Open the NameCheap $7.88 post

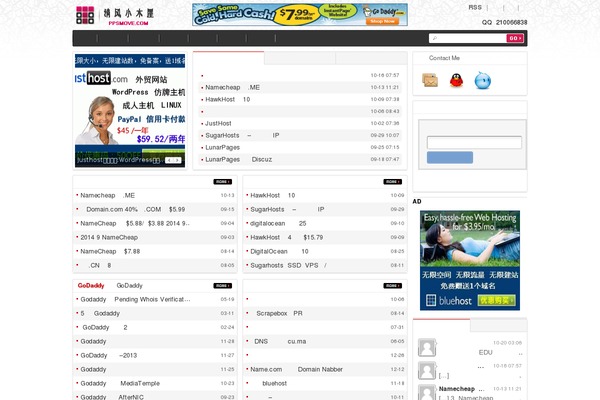(110, 251)
